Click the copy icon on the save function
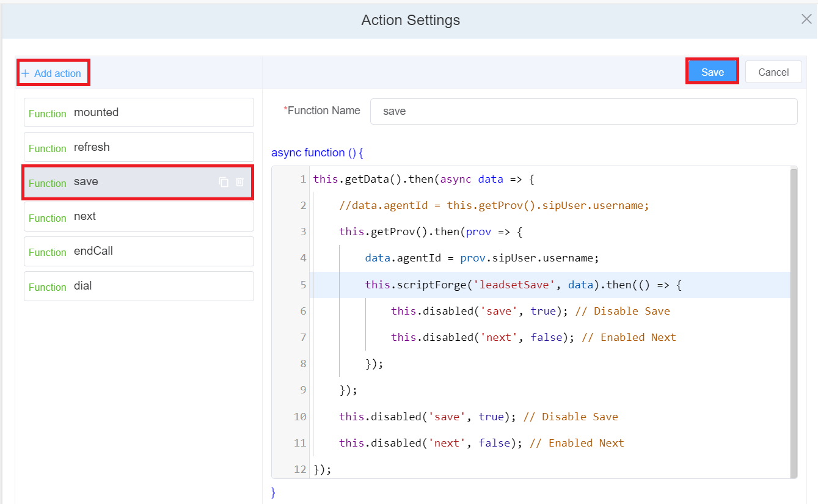The width and height of the screenshot is (818, 504). pos(224,182)
